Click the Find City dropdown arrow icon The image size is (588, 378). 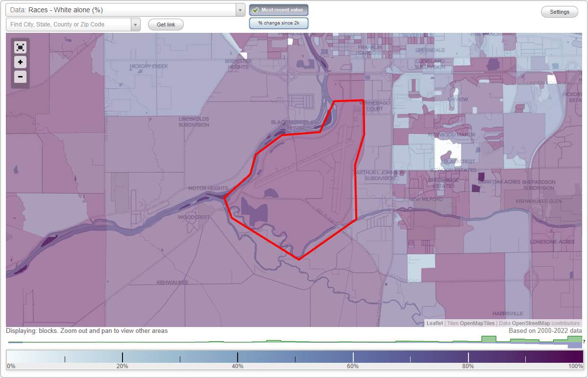(x=136, y=24)
